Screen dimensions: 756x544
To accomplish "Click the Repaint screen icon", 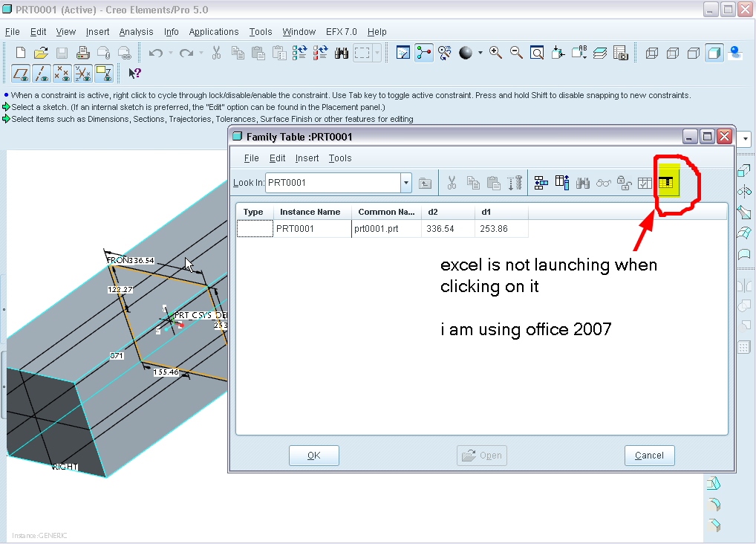I will click(x=403, y=53).
